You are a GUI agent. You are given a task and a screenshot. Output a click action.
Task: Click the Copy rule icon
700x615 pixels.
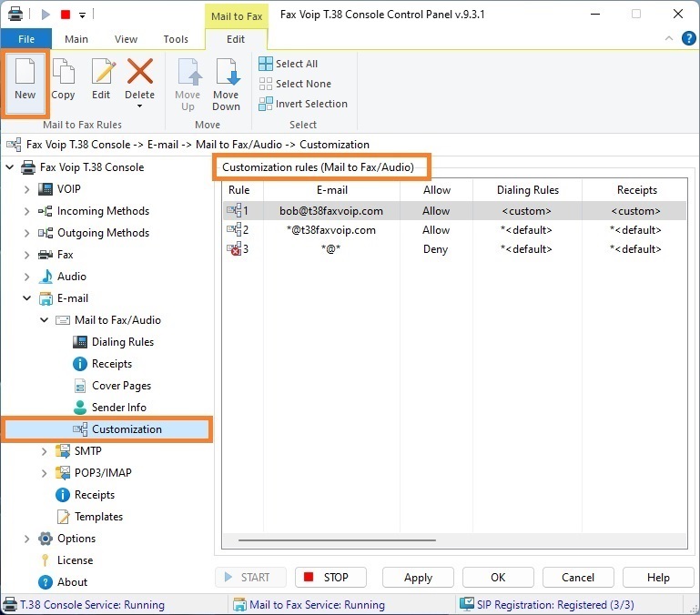point(63,71)
